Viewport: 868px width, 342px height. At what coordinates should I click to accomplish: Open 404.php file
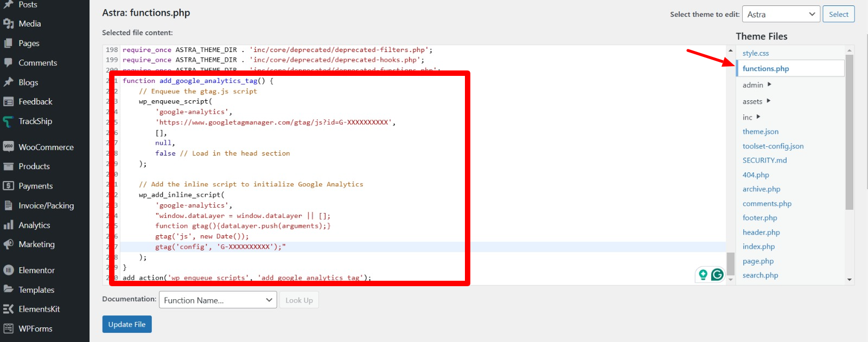(756, 175)
